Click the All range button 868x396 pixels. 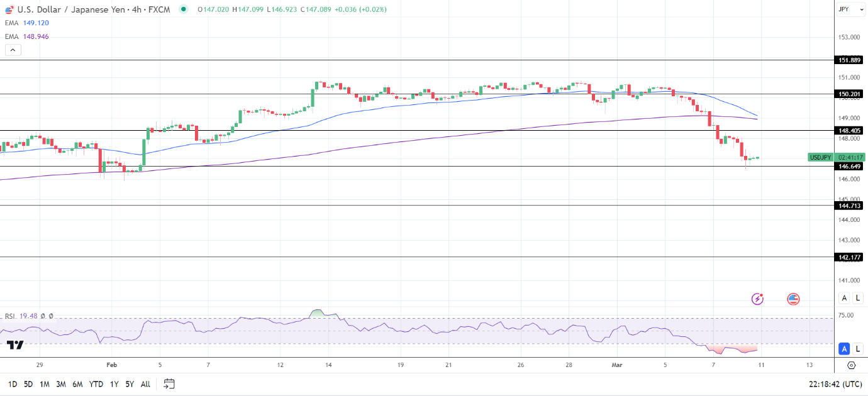point(145,383)
